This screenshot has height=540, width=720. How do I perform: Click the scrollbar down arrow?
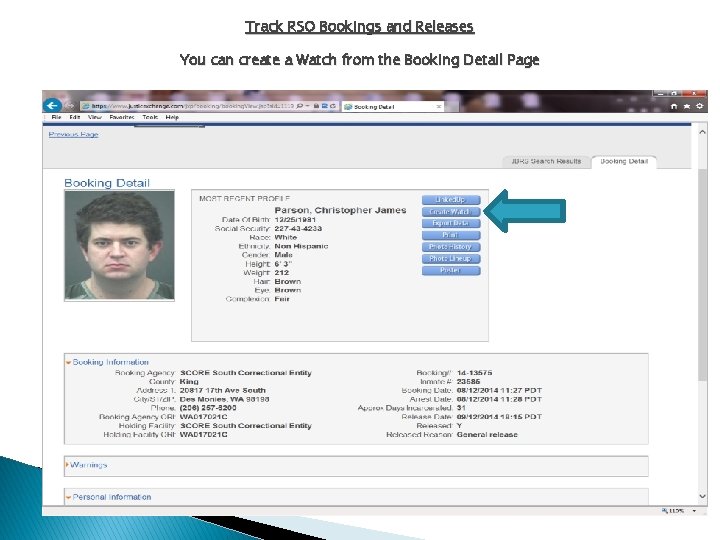[702, 496]
